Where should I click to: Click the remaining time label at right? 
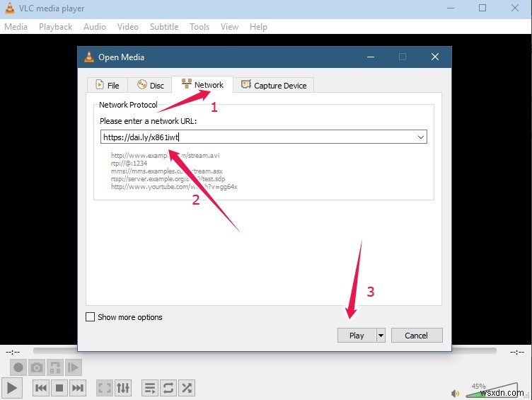516,352
